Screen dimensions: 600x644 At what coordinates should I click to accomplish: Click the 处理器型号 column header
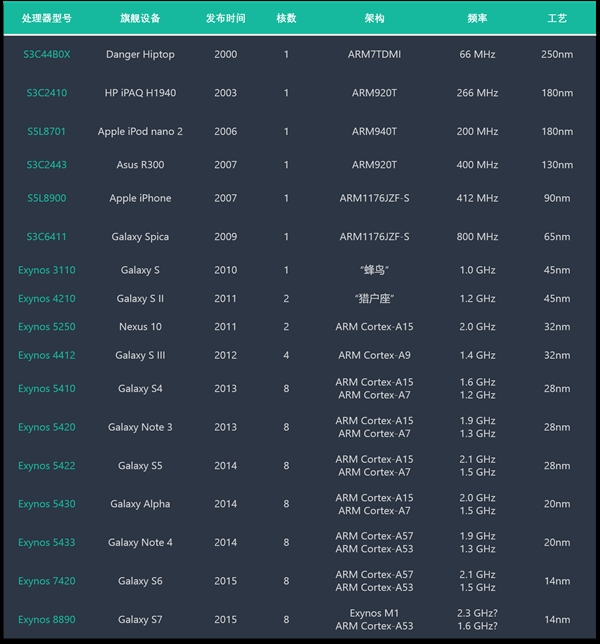coord(47,19)
